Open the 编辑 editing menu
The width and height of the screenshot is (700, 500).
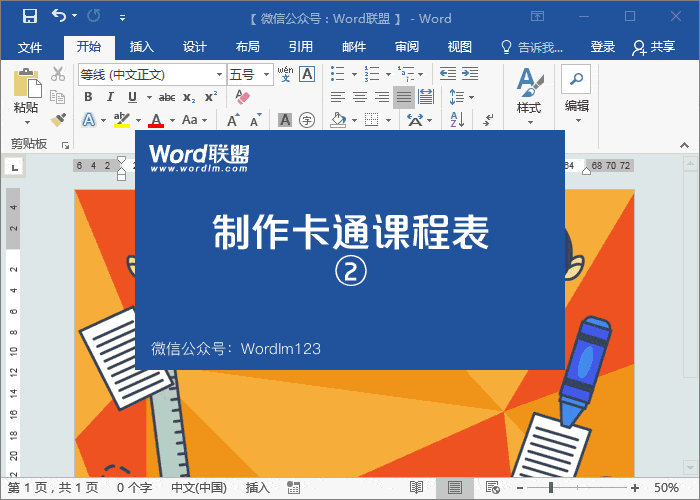click(x=576, y=94)
